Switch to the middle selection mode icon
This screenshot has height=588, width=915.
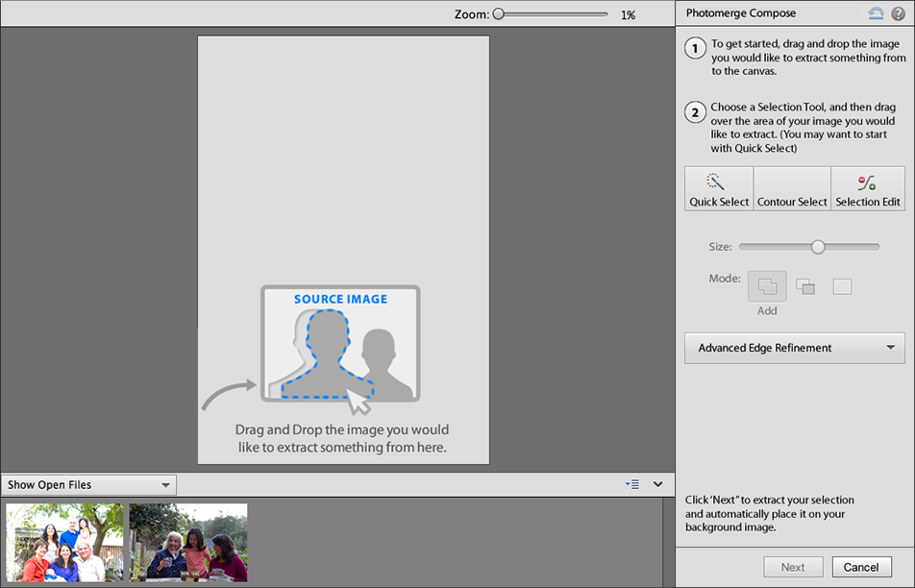click(x=805, y=286)
